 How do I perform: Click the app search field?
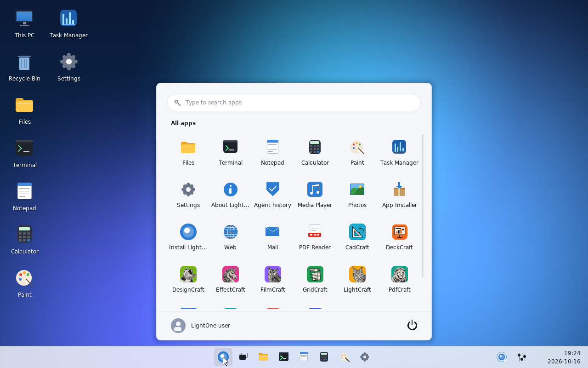[294, 103]
